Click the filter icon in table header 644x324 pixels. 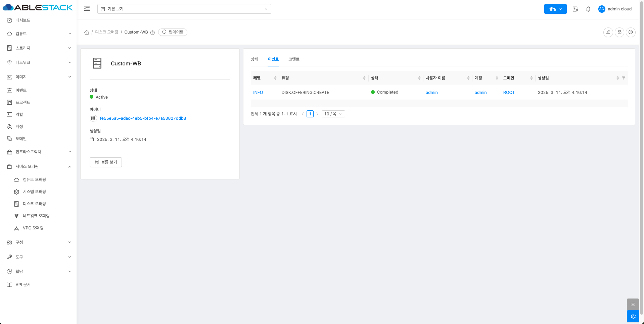(x=624, y=78)
